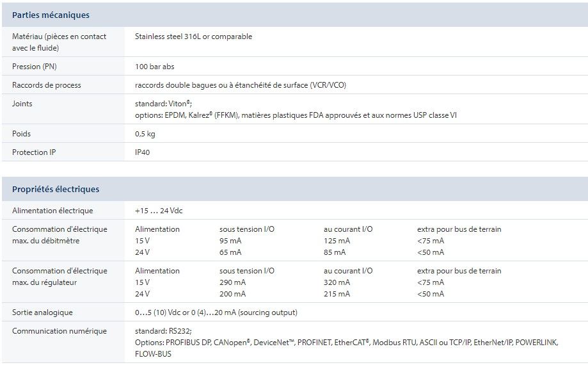Click the Joints row label

click(x=22, y=103)
